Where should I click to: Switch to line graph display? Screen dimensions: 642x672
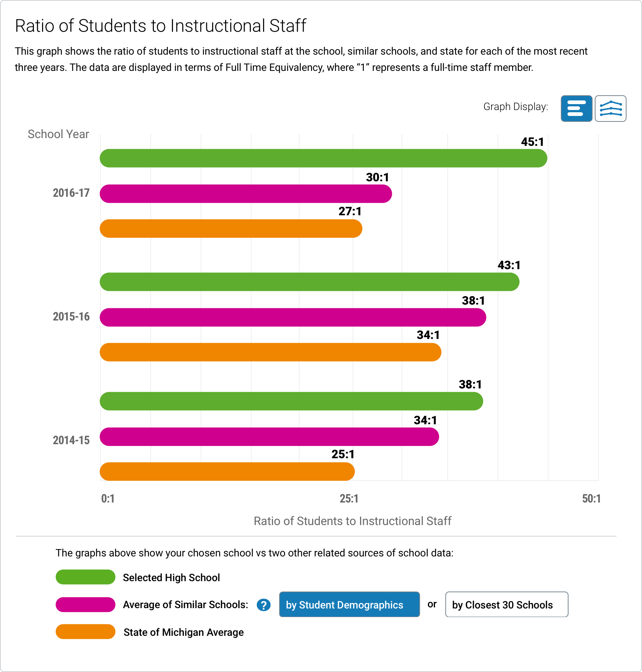pos(611,109)
